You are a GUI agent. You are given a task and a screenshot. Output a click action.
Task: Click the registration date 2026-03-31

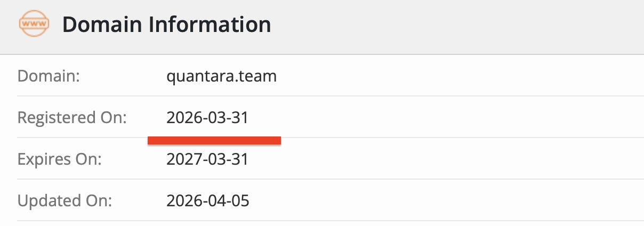click(207, 118)
